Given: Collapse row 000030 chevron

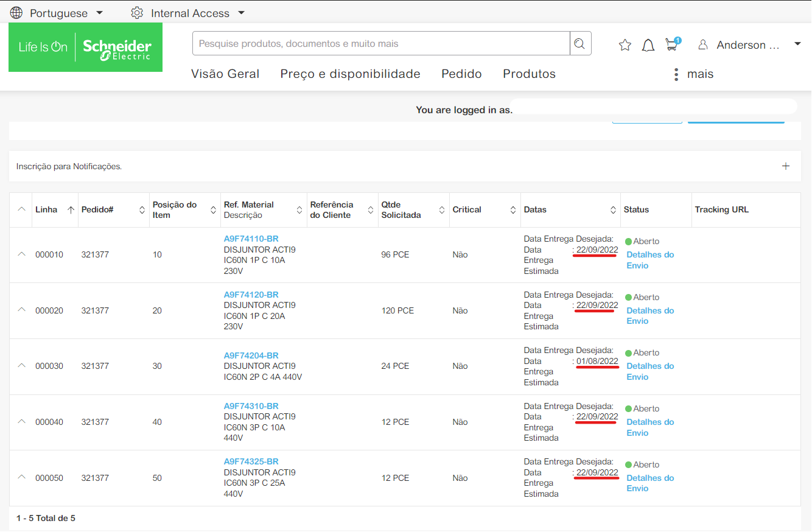Looking at the screenshot, I should click(22, 366).
